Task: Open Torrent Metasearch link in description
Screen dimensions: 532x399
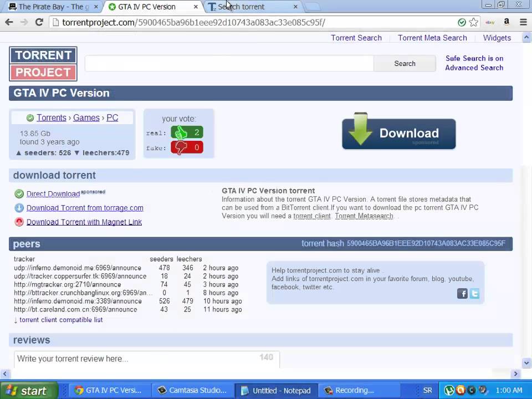Action: coord(364,216)
